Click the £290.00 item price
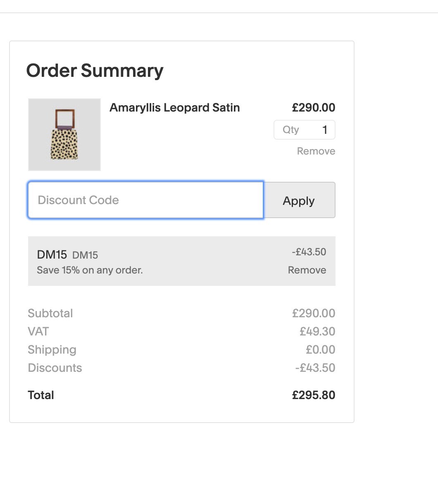The width and height of the screenshot is (438, 504). point(314,108)
